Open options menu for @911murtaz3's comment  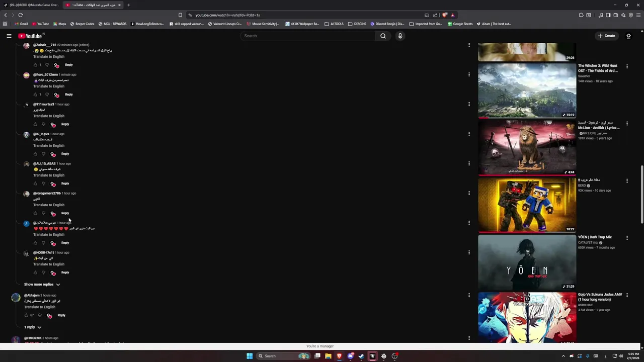click(469, 104)
